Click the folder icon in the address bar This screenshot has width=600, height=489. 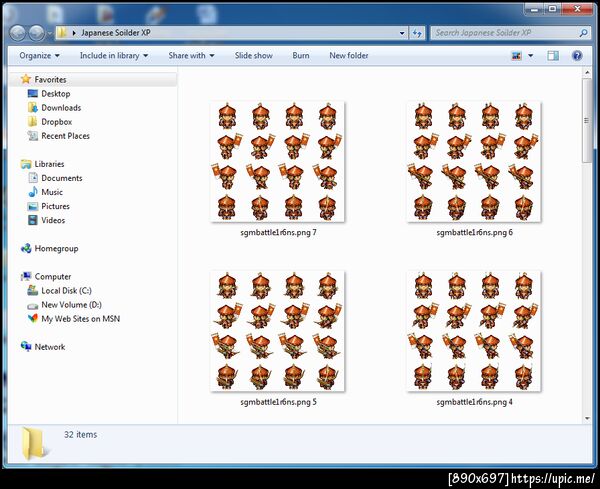[61, 33]
